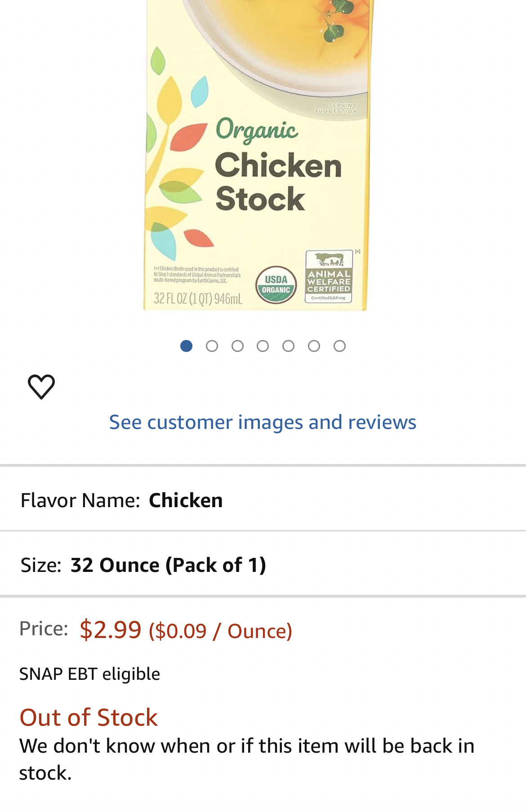Tap the ($0.09 / Ounce) unit price
Viewport: 526px width, 812px height.
click(x=220, y=631)
